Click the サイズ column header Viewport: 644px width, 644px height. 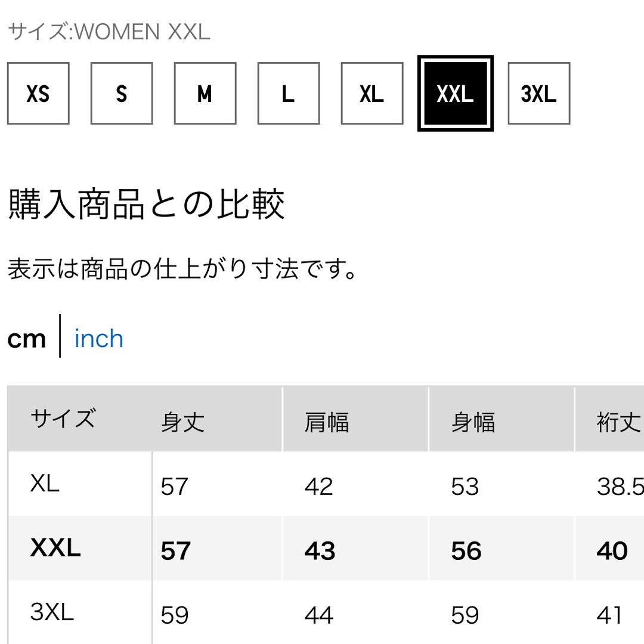(63, 419)
